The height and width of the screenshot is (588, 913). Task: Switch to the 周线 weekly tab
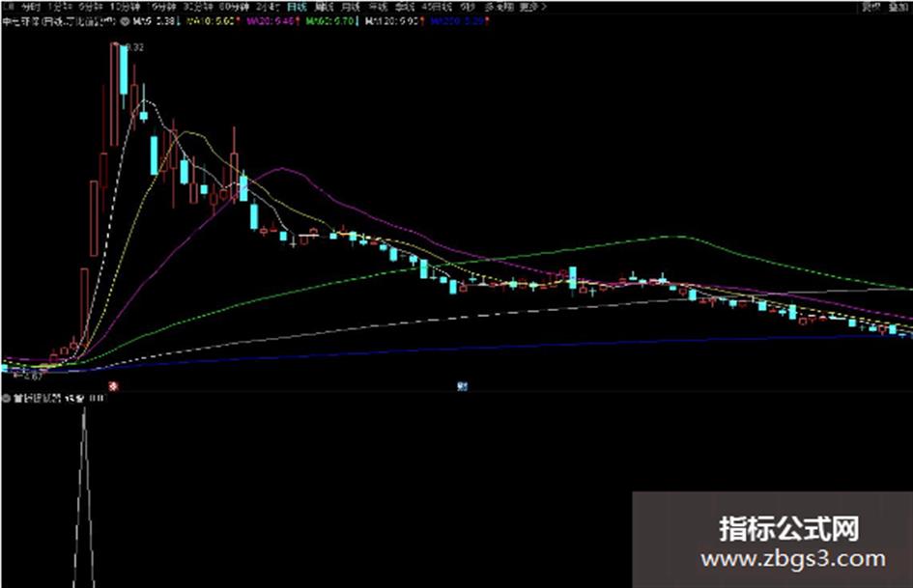pos(323,7)
